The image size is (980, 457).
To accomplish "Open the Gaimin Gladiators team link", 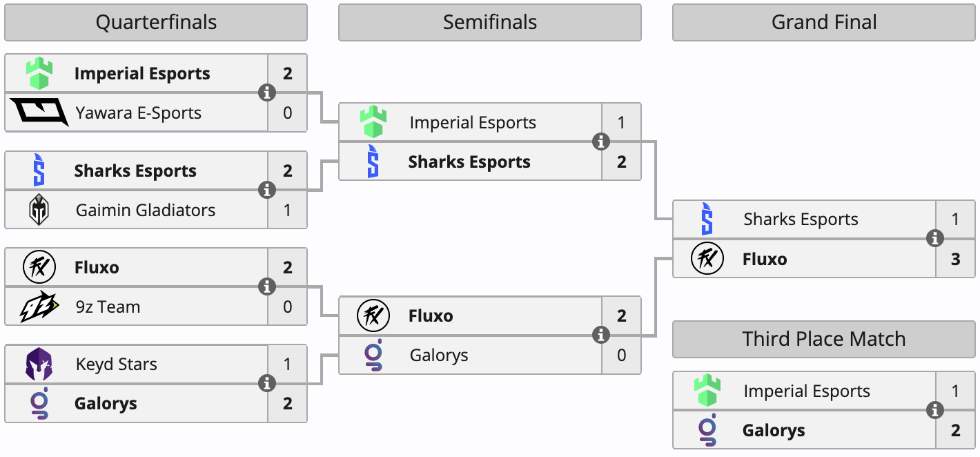I will pos(146,210).
